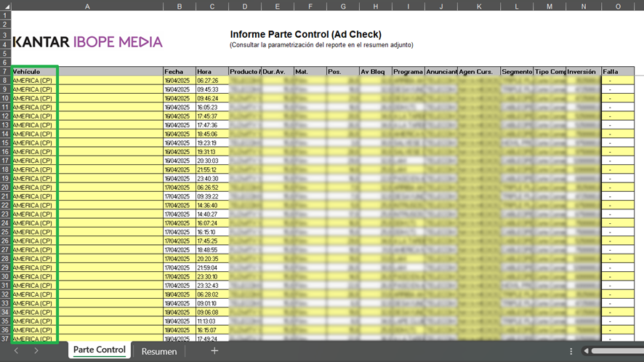The width and height of the screenshot is (644, 362).
Task: Click the Mat. header cell
Action: [310, 71]
